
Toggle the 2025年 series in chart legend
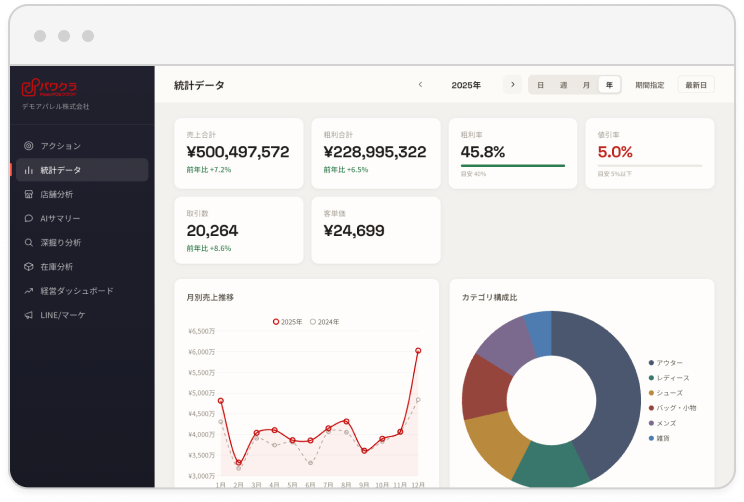point(288,322)
